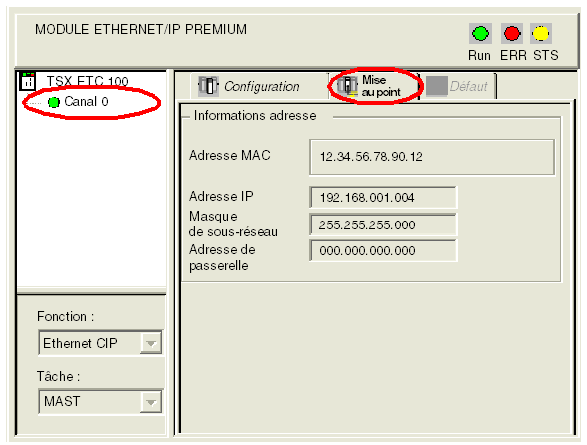Click the red ERR indicator light
This screenshot has width=587, height=445.
[x=512, y=34]
